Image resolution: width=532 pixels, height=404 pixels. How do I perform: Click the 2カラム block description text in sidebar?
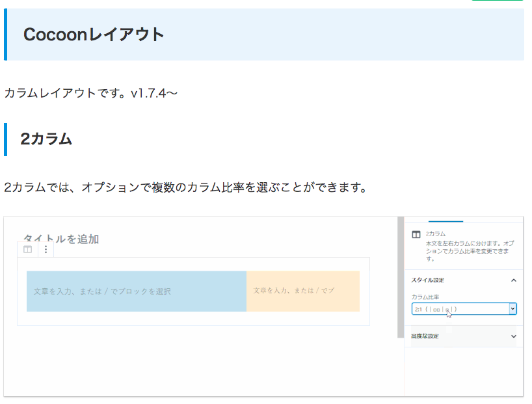point(470,251)
